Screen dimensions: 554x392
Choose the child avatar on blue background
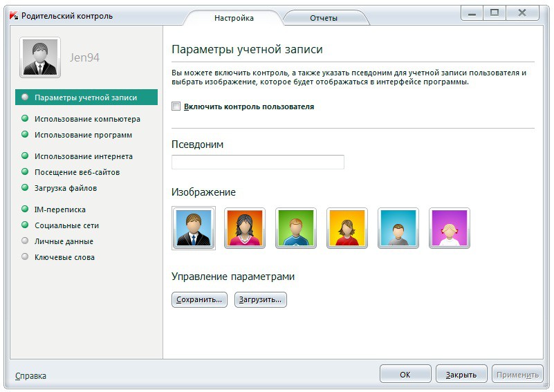pos(398,228)
